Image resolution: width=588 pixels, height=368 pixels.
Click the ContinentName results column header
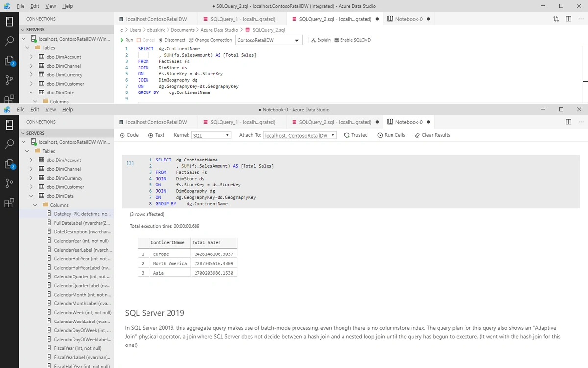click(x=168, y=243)
